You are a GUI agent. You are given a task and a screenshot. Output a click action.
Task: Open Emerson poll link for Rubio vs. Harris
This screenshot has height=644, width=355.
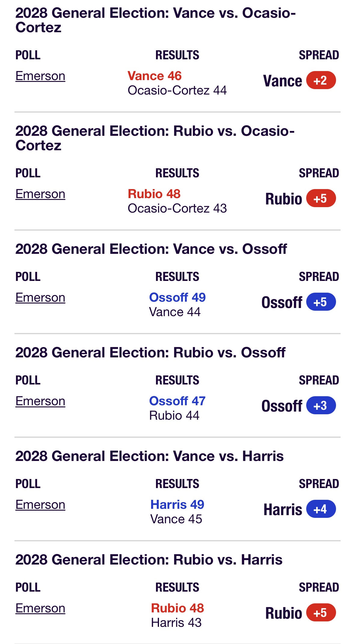tap(40, 608)
